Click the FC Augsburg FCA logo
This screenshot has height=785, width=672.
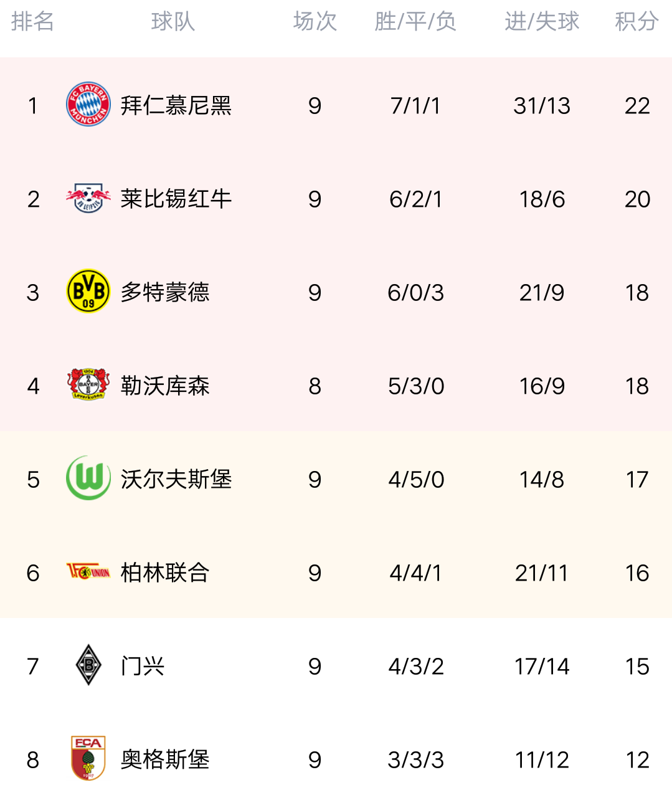coord(88,758)
